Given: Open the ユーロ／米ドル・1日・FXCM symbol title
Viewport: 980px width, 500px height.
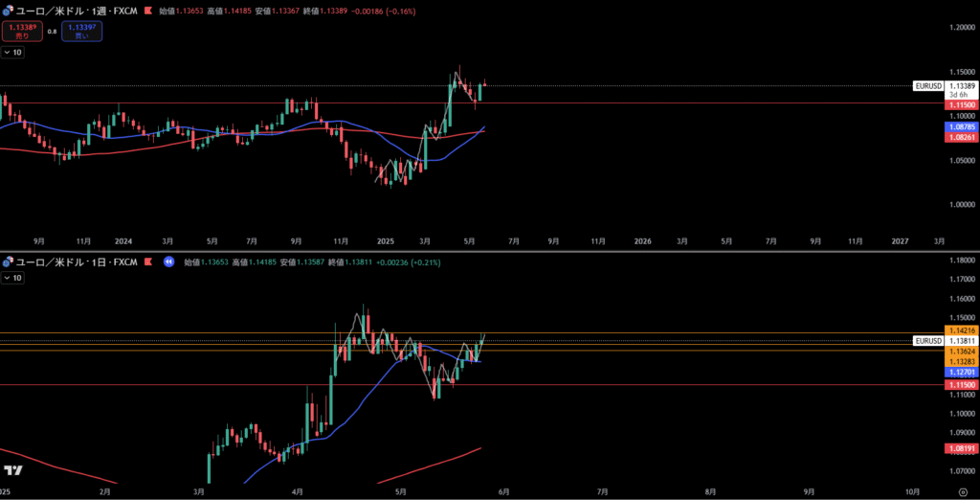Looking at the screenshot, I should coord(77,262).
